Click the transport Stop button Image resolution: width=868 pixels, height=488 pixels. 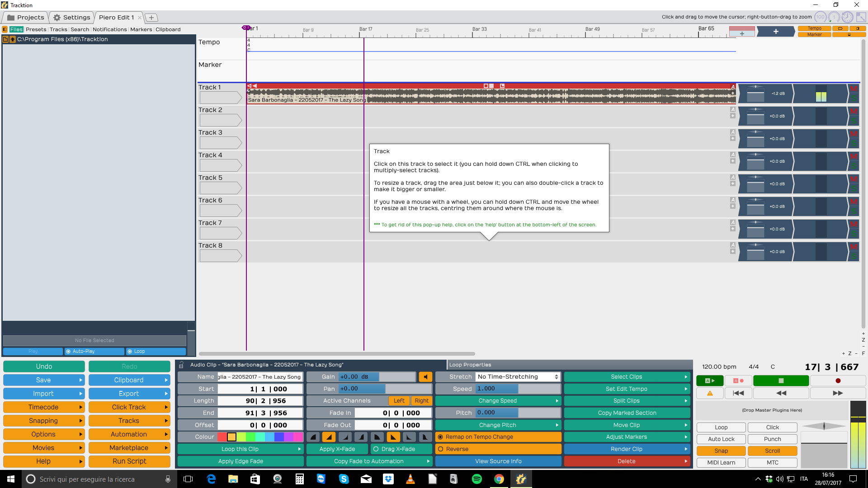tap(781, 381)
